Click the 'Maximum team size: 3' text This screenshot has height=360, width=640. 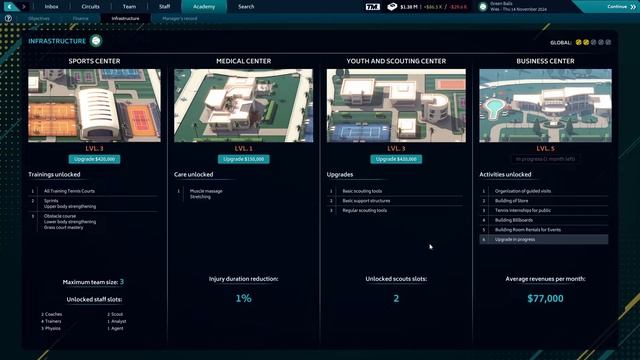93,282
